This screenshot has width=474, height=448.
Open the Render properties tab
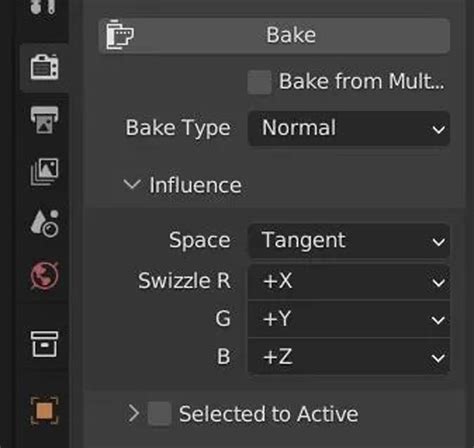44,67
